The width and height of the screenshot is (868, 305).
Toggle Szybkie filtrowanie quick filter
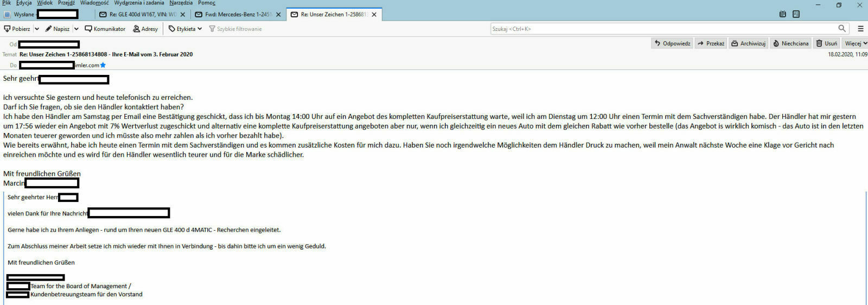pos(235,29)
